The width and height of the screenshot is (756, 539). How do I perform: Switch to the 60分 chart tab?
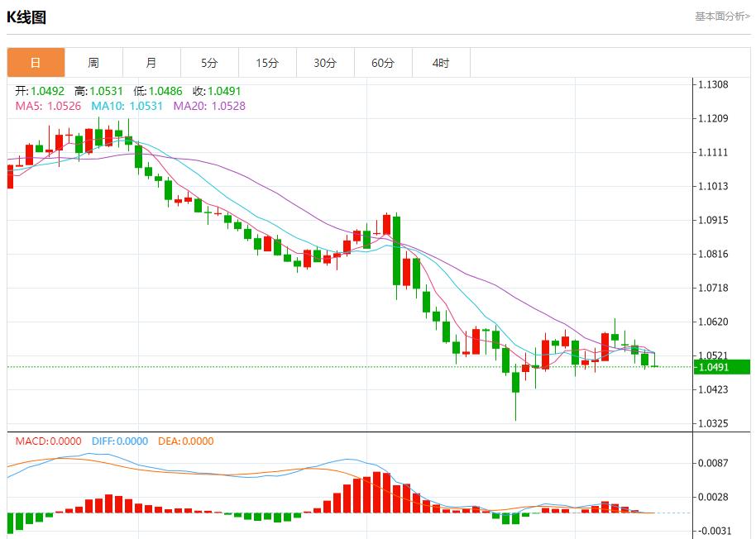click(x=383, y=63)
